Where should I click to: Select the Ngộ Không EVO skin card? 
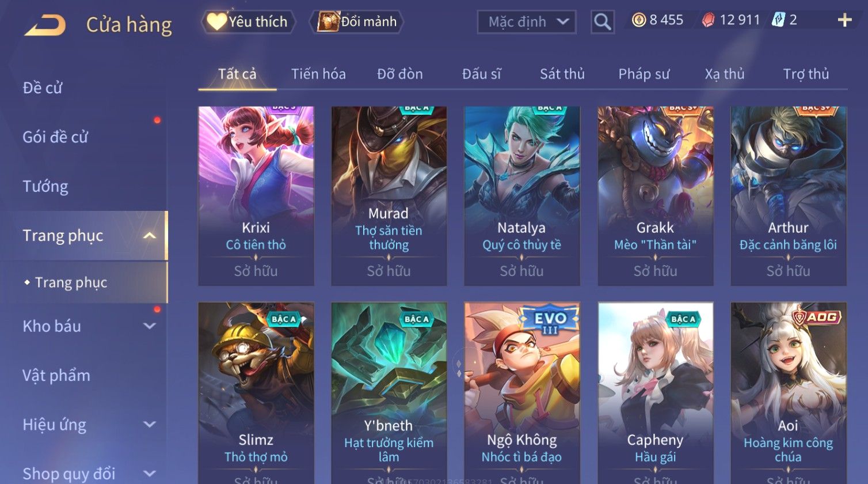522,393
